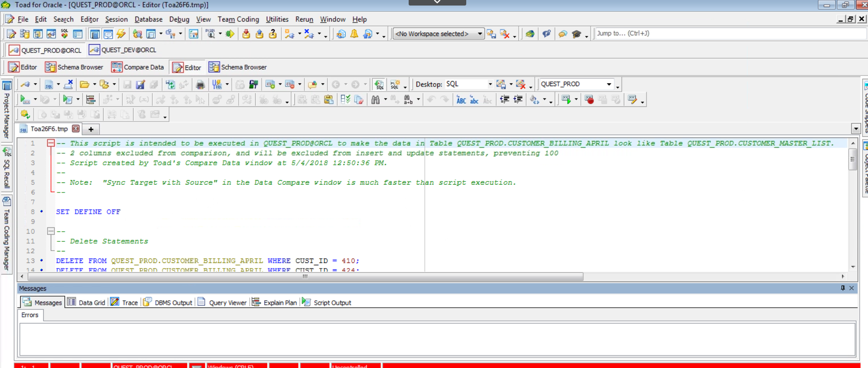Expand the binoculars find dropdown arrow
This screenshot has width=868, height=368.
click(x=386, y=99)
